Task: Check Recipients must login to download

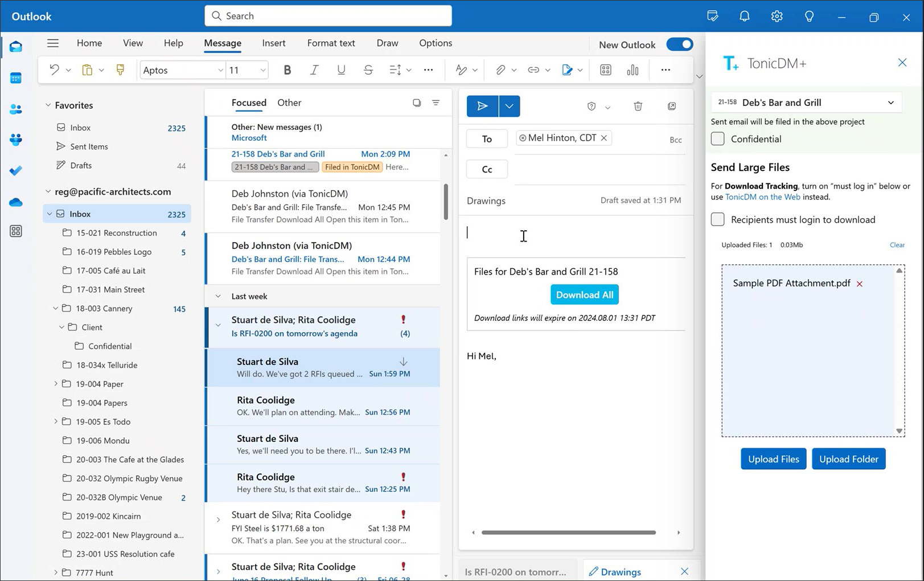Action: tap(718, 219)
